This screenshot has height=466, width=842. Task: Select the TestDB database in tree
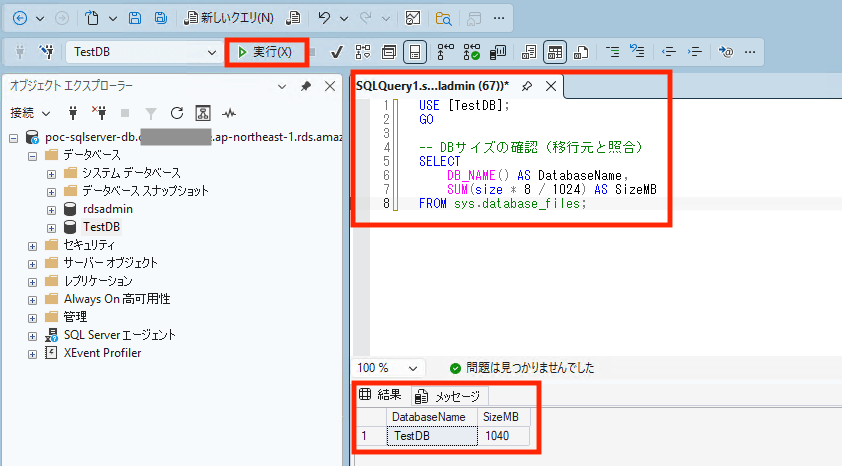(x=101, y=227)
